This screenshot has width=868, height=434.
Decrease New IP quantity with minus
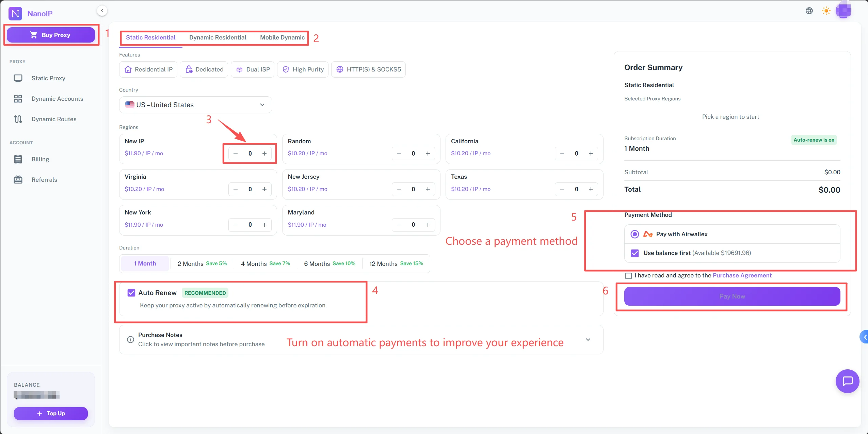(236, 154)
